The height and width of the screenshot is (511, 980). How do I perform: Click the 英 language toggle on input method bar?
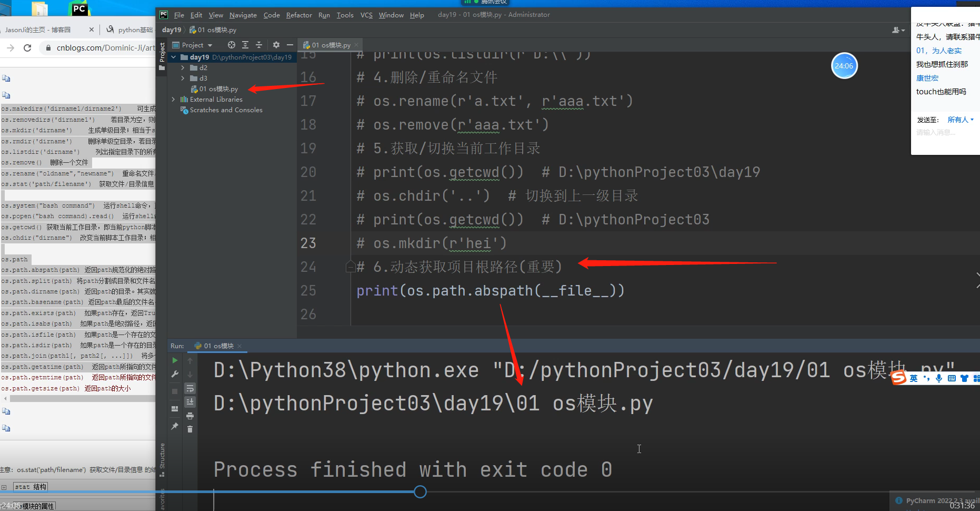[914, 378]
